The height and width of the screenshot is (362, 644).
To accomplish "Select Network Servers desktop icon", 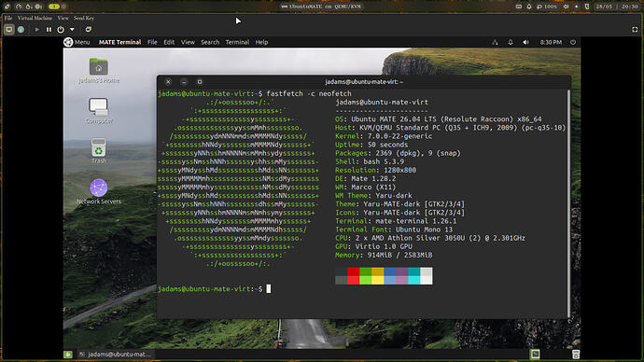I will pos(99,191).
